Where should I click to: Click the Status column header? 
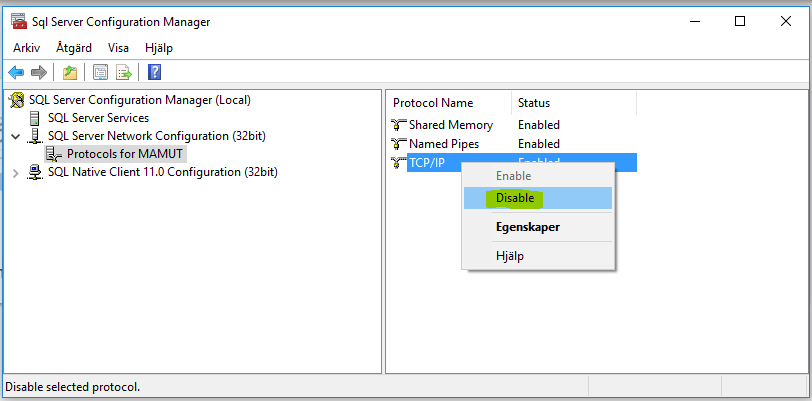coord(534,103)
